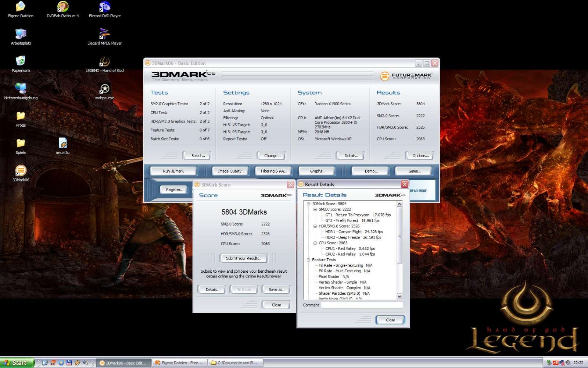Launch the Elecard MPEG Player shortcut

105,37
